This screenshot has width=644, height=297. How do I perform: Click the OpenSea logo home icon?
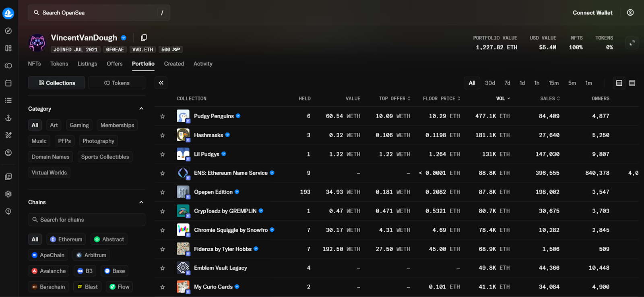pyautogui.click(x=8, y=13)
